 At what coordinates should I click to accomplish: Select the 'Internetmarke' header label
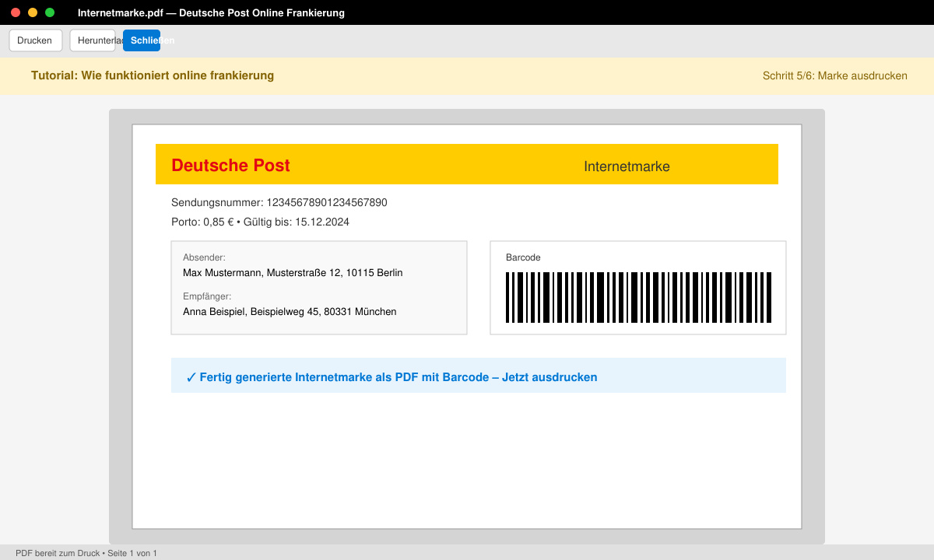627,166
